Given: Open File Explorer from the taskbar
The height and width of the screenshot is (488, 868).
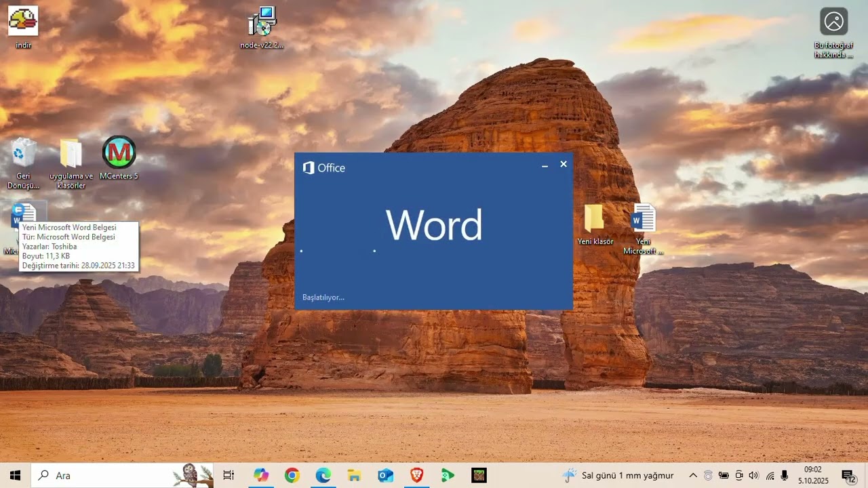Looking at the screenshot, I should click(355, 475).
